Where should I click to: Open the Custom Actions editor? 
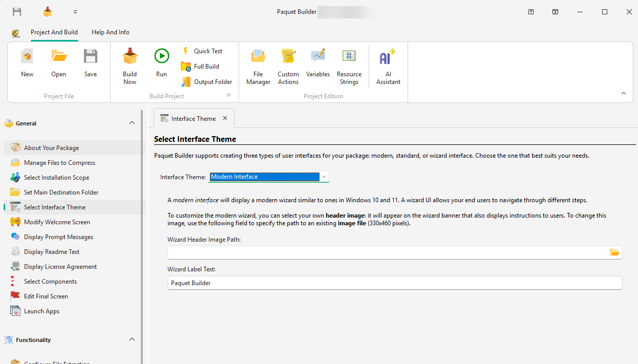(288, 65)
